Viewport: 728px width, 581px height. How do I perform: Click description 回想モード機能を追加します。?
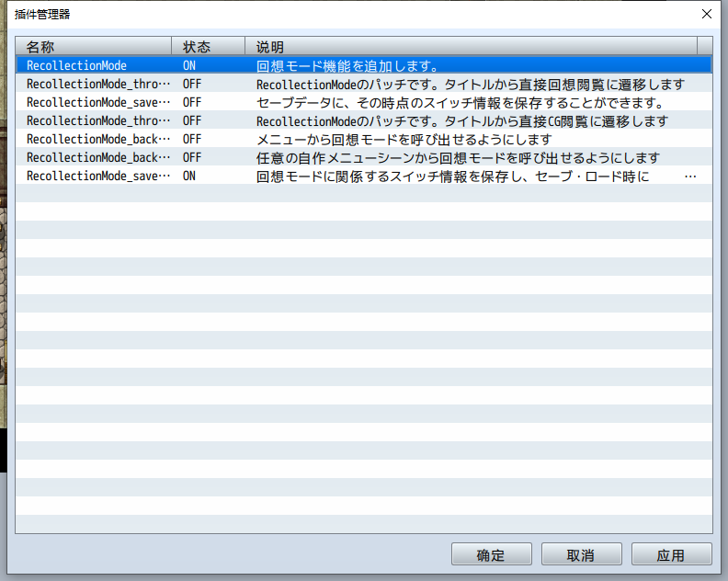pyautogui.click(x=347, y=66)
